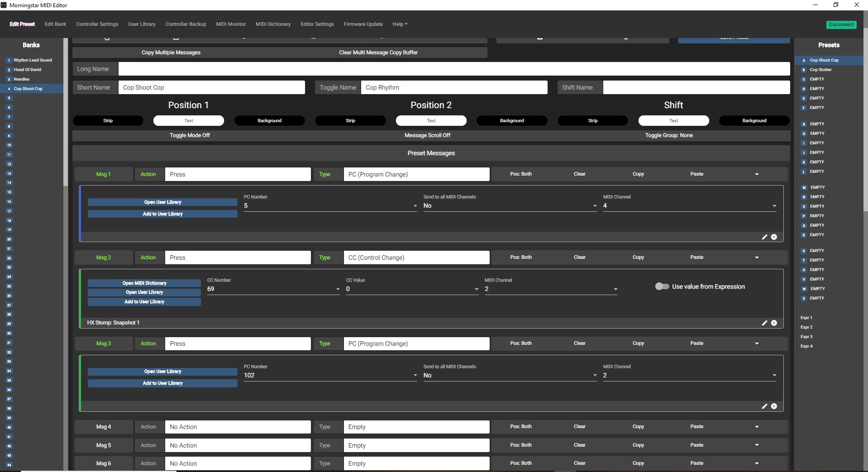The image size is (868, 472).
Task: Select the preset C letter badge
Action: [x=804, y=79]
